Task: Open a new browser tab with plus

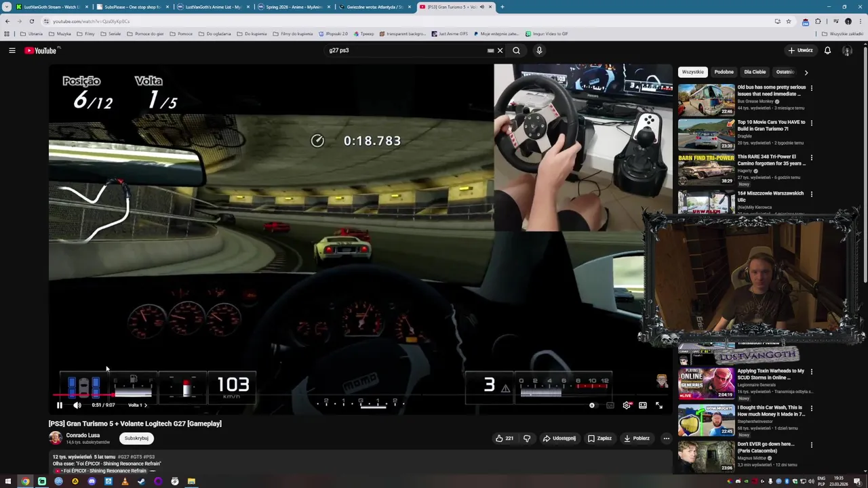Action: pos(502,7)
